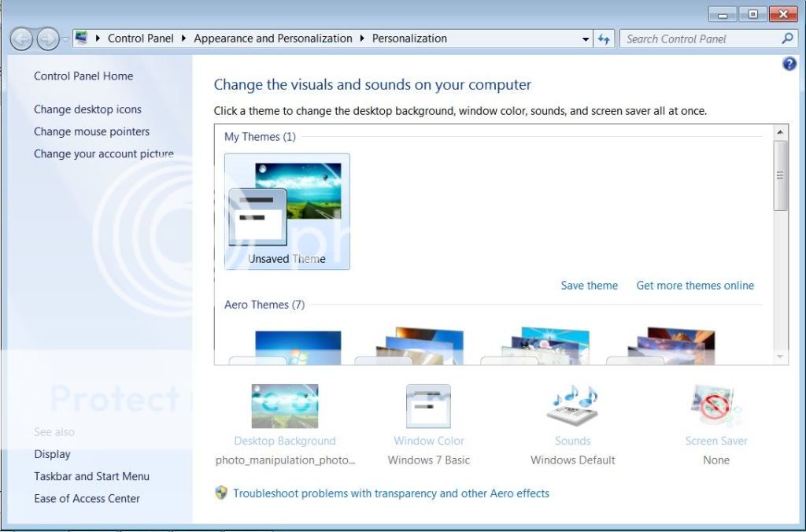The image size is (806, 532).
Task: Select the Unsaved Theme thumbnail
Action: pos(287,211)
